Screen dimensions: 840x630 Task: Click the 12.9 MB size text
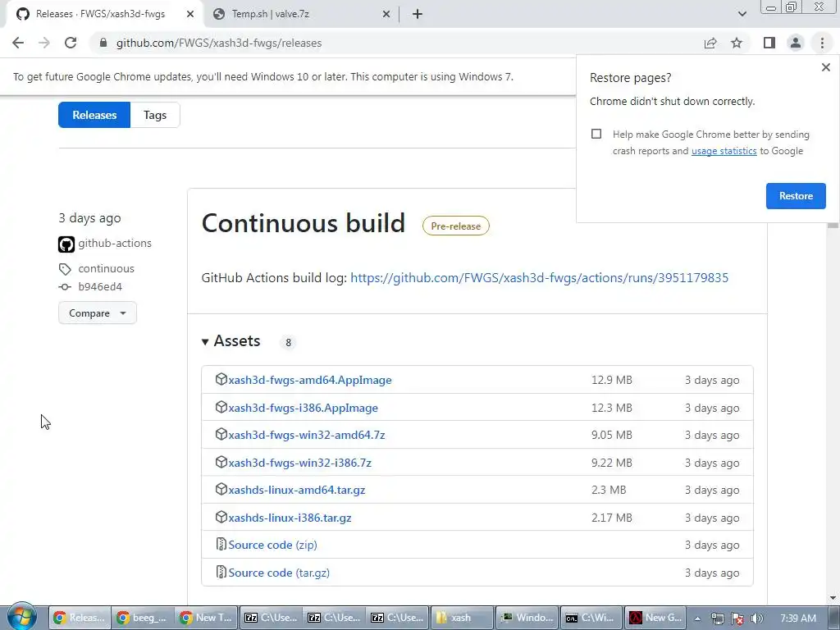(x=612, y=380)
